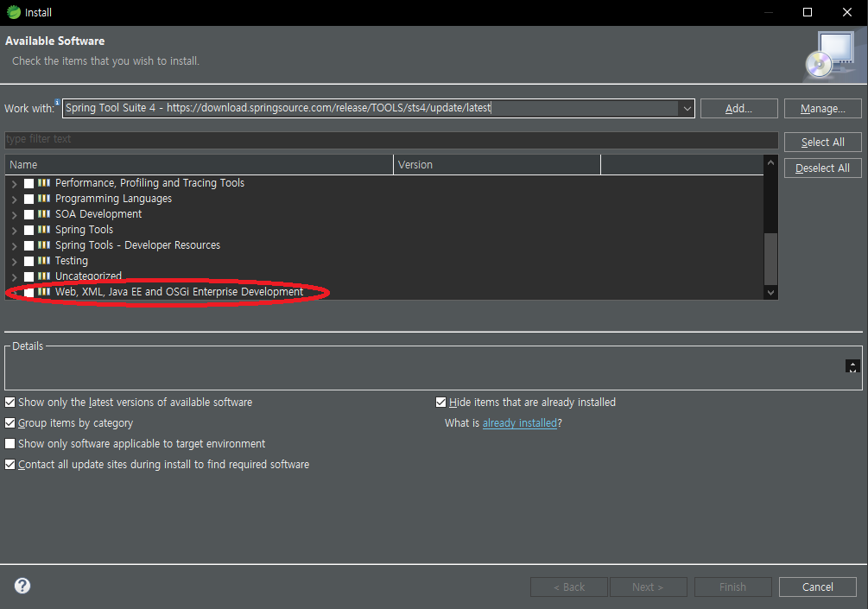The height and width of the screenshot is (609, 868).
Task: Click the Name column header
Action: pos(200,164)
